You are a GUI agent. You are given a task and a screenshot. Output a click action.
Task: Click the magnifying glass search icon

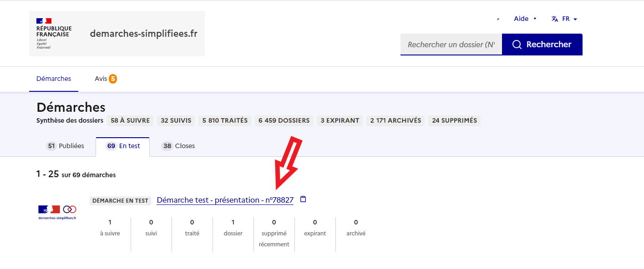tap(517, 45)
